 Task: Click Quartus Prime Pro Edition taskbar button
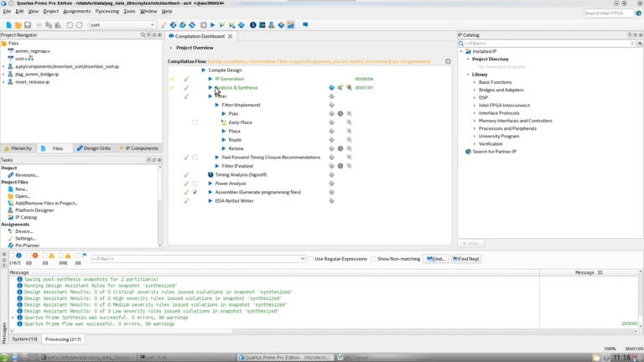(285, 358)
